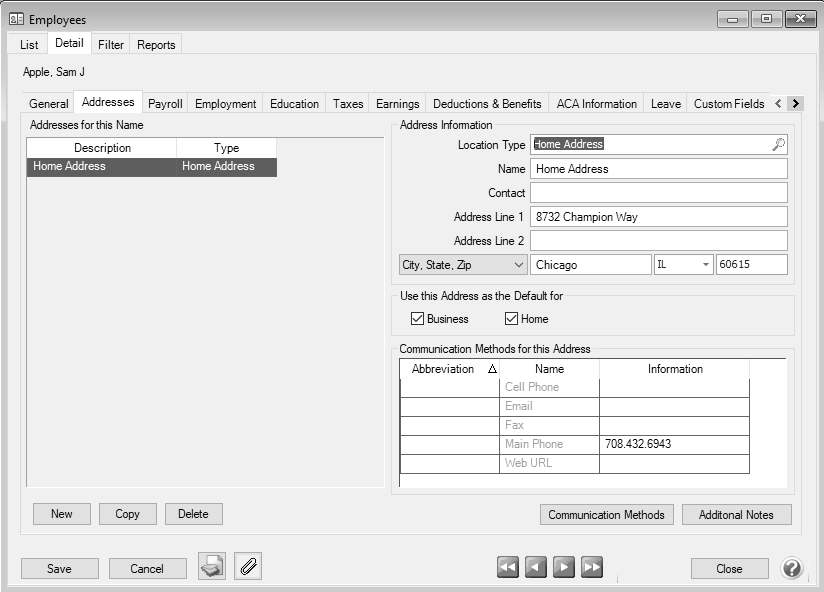Go to the previous employee record
Screen dimensions: 824x592
535,567
